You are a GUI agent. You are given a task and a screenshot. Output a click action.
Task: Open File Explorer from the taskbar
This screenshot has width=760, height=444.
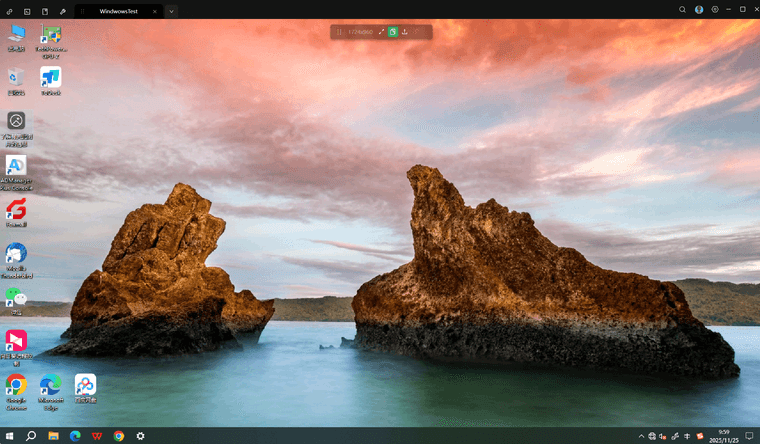click(53, 436)
